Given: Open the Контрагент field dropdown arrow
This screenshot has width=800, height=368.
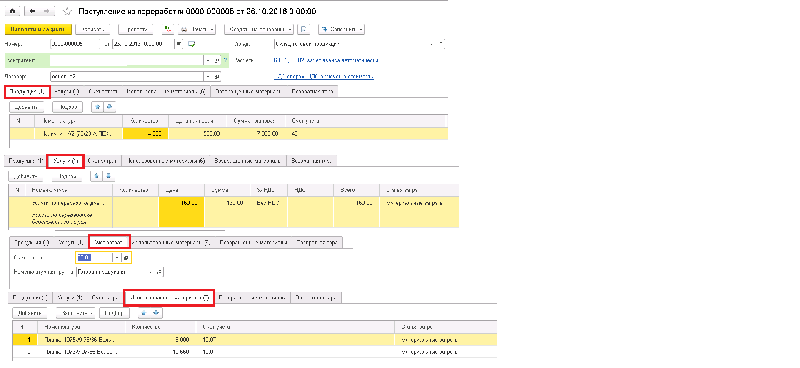Looking at the screenshot, I should [x=209, y=60].
